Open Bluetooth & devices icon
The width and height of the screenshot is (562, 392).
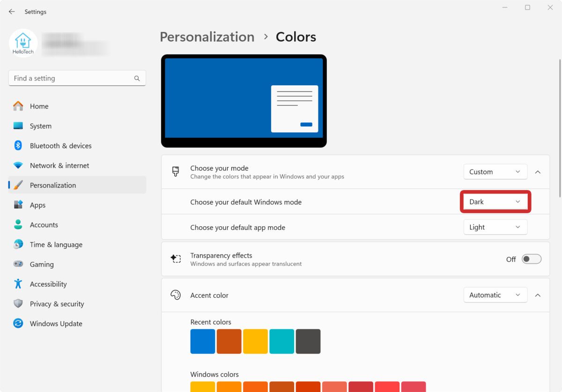[x=18, y=146]
